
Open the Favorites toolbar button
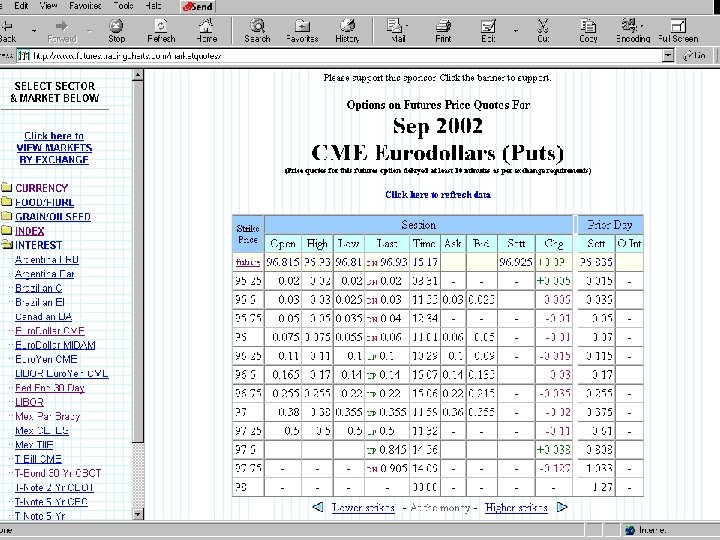click(x=302, y=31)
